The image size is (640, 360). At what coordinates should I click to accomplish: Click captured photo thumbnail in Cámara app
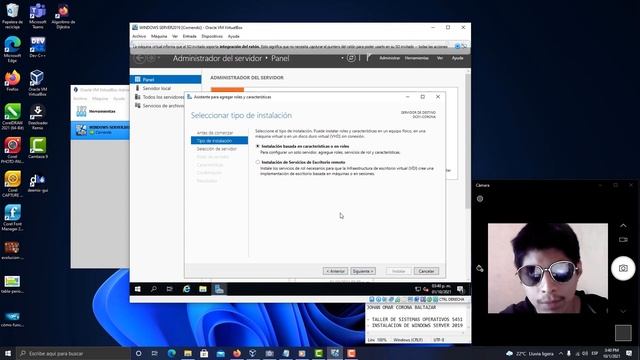coord(623,333)
